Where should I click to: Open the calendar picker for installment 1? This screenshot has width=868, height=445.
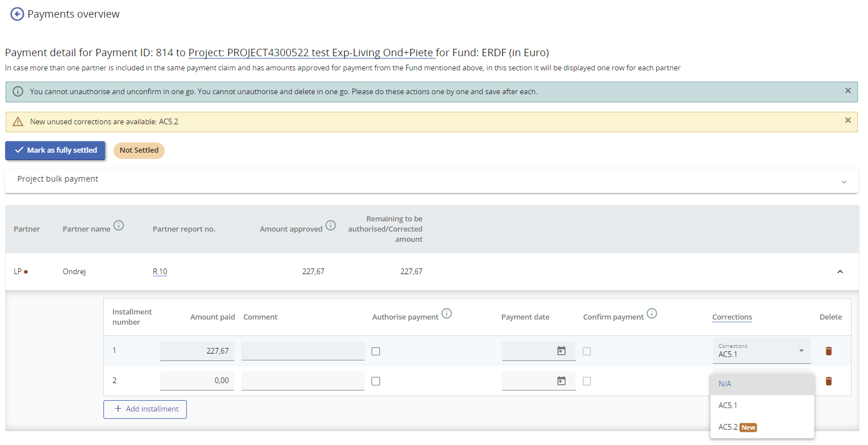point(561,351)
